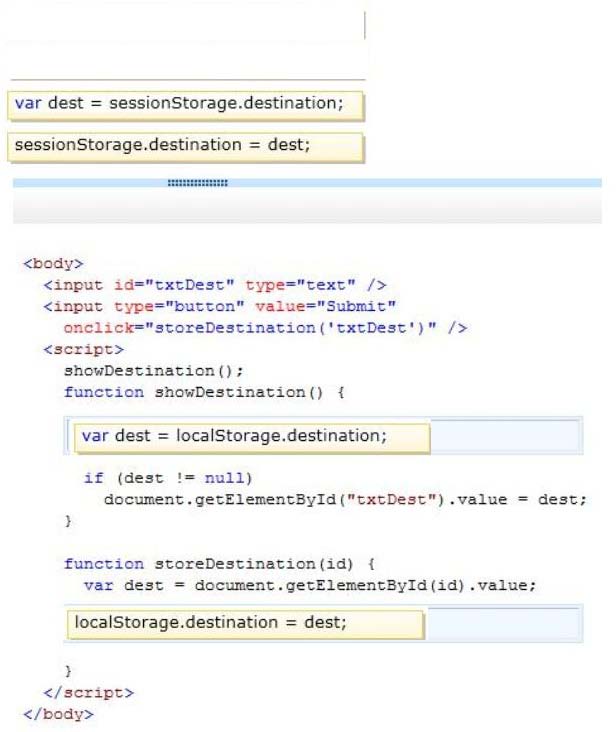Click the opening <body> tag
The width and height of the screenshot is (616, 732).
point(53,263)
